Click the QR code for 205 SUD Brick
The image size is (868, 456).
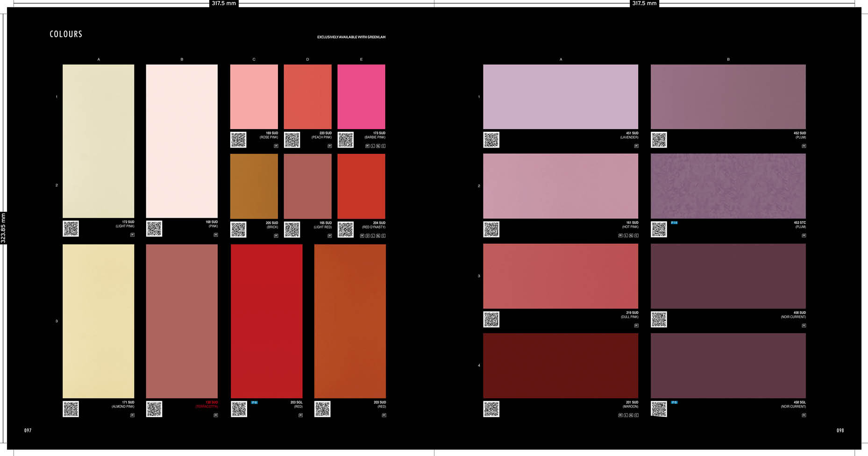[238, 229]
